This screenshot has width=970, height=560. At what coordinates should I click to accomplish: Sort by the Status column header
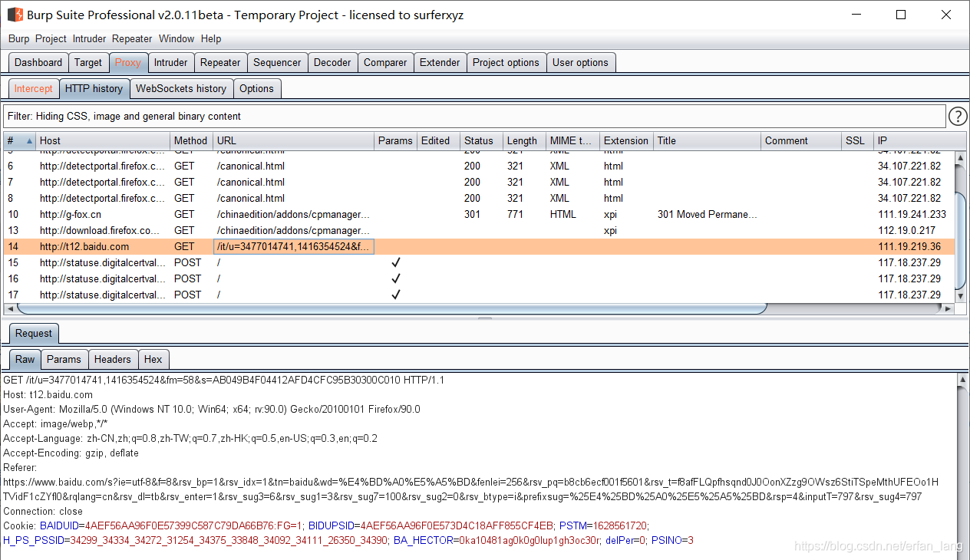[481, 141]
